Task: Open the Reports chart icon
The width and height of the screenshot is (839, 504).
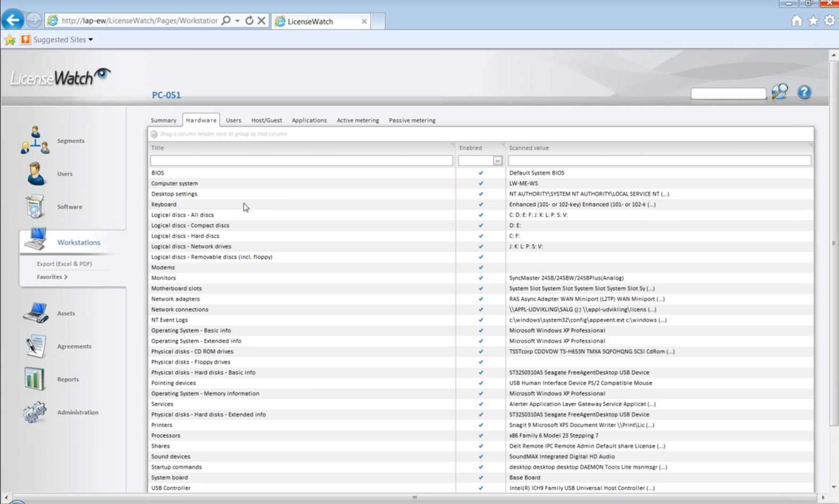Action: (34, 379)
